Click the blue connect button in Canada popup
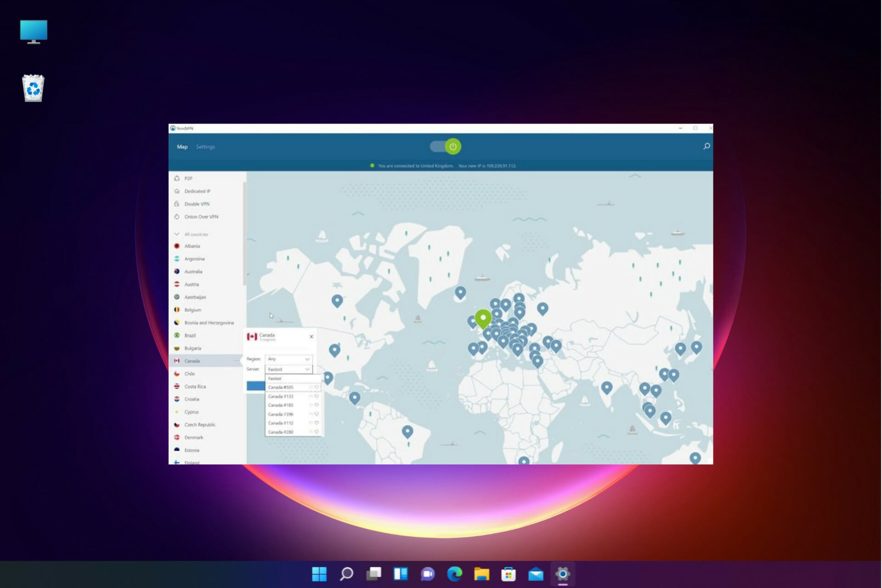The image size is (882, 588). pos(256,386)
